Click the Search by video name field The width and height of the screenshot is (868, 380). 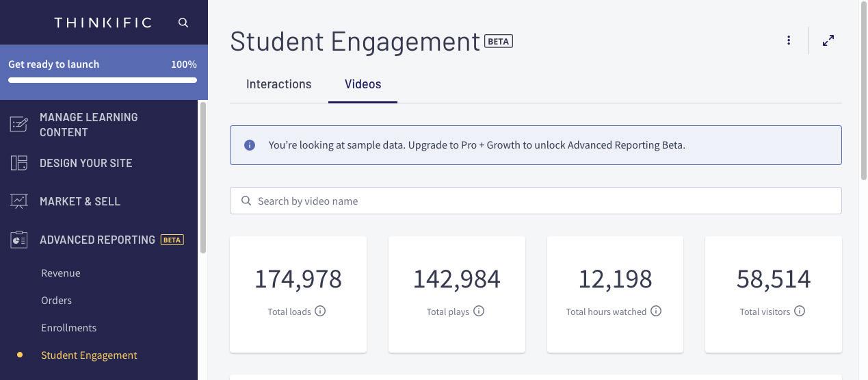pyautogui.click(x=536, y=201)
